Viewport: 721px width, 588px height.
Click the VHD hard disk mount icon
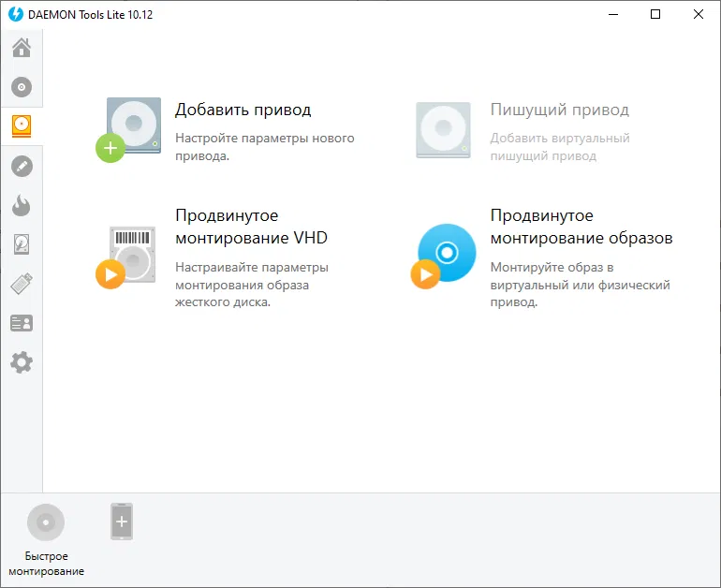pyautogui.click(x=126, y=257)
